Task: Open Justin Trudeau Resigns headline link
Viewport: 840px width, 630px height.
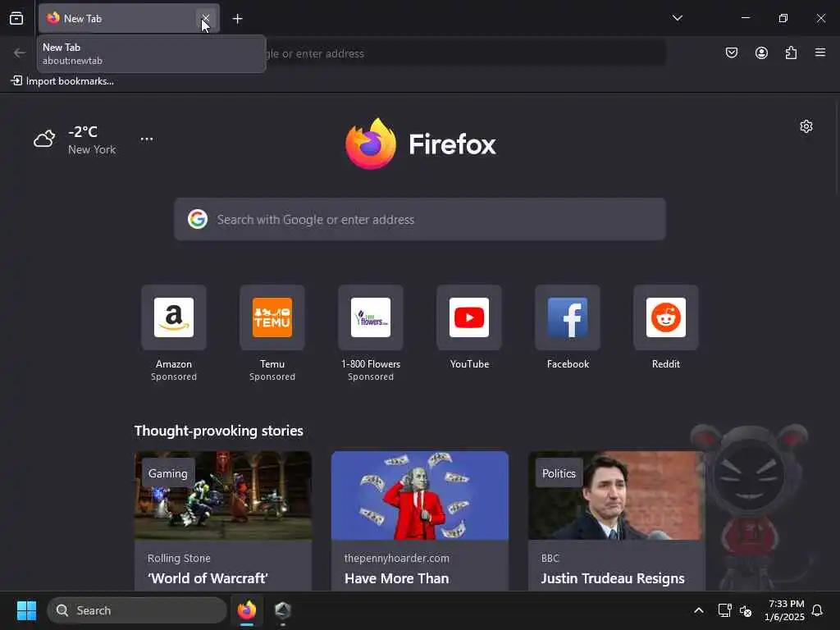Action: (x=612, y=578)
